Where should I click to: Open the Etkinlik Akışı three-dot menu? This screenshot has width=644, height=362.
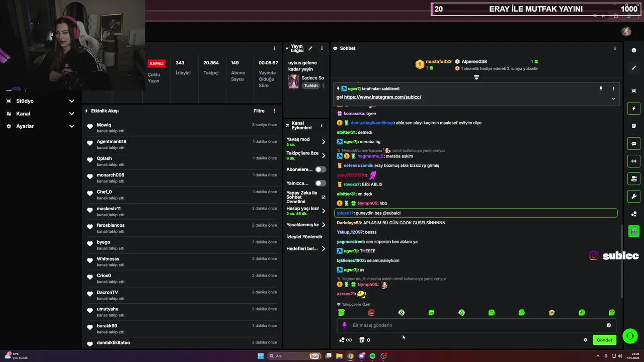point(274,111)
